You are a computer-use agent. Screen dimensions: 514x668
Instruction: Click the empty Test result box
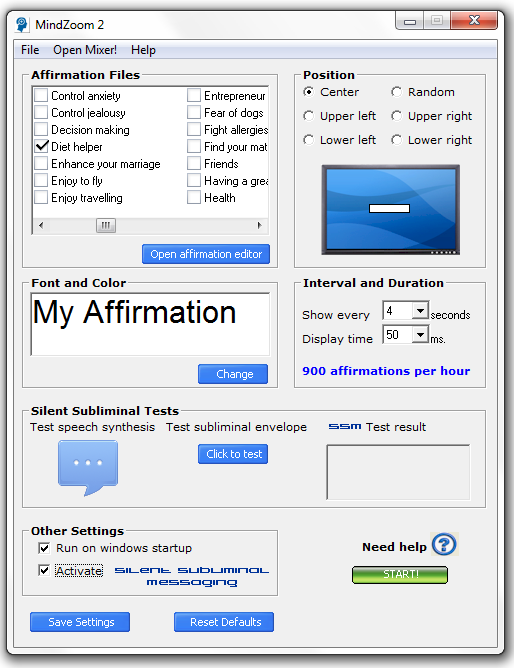point(398,472)
